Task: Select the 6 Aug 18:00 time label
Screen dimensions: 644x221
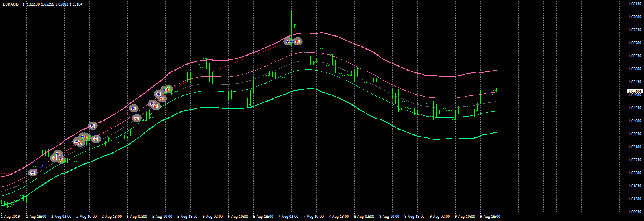Action: pos(263,217)
